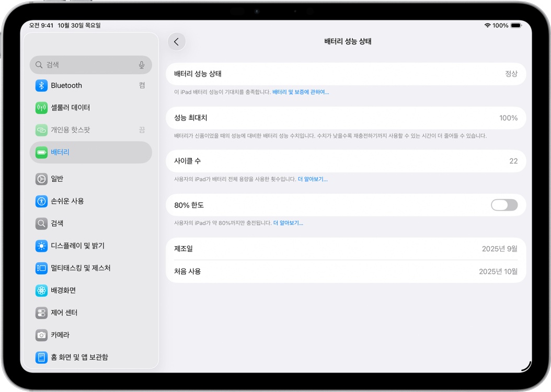Tap the Multitasking and Gestures icon
The height and width of the screenshot is (392, 551).
tap(41, 268)
